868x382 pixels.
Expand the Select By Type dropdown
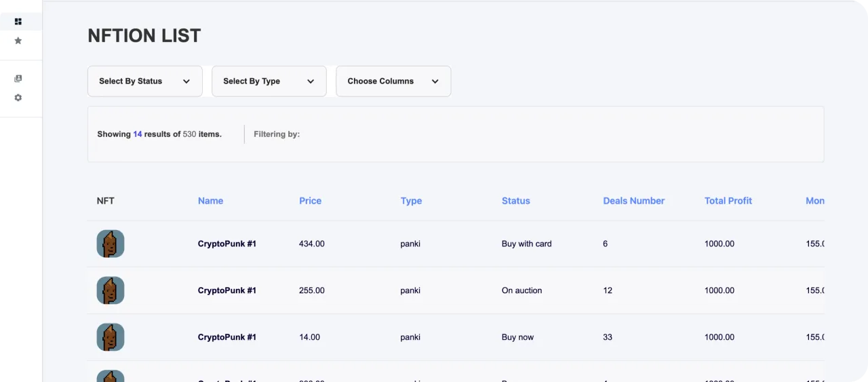269,81
